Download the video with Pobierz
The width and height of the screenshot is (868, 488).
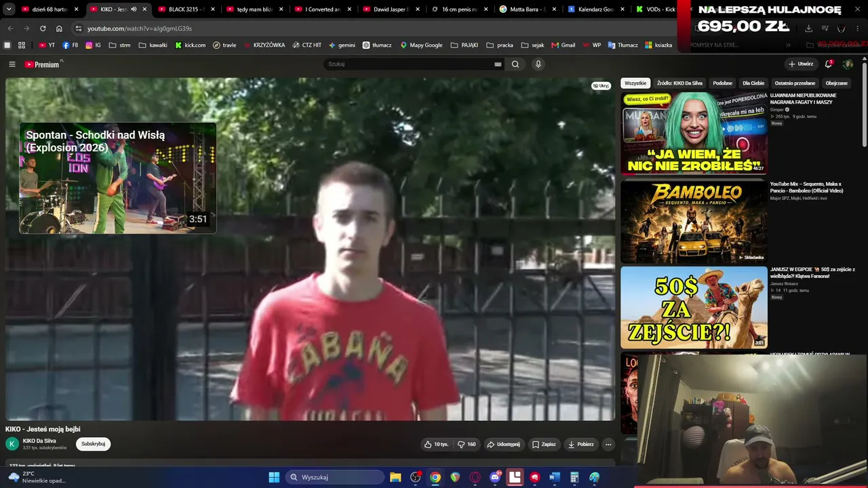580,445
